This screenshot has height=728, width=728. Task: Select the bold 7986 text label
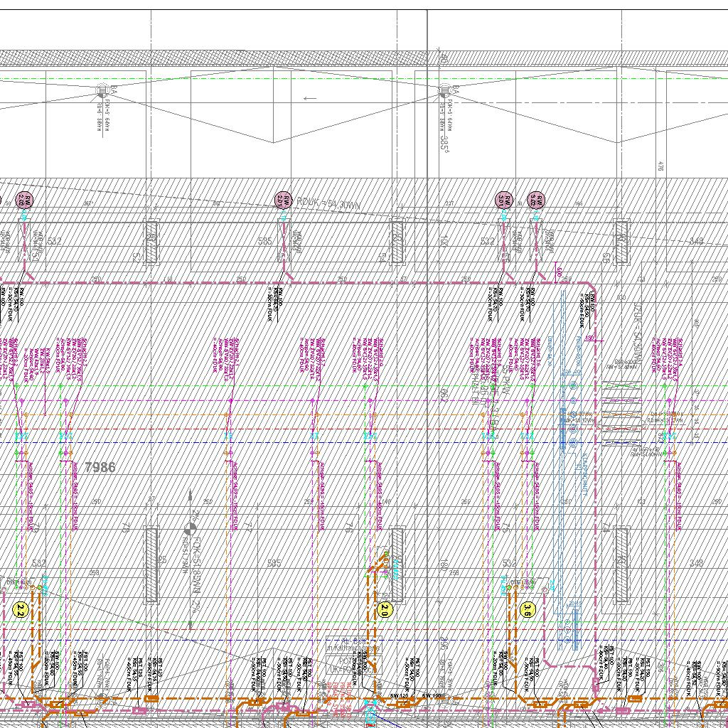[x=100, y=467]
